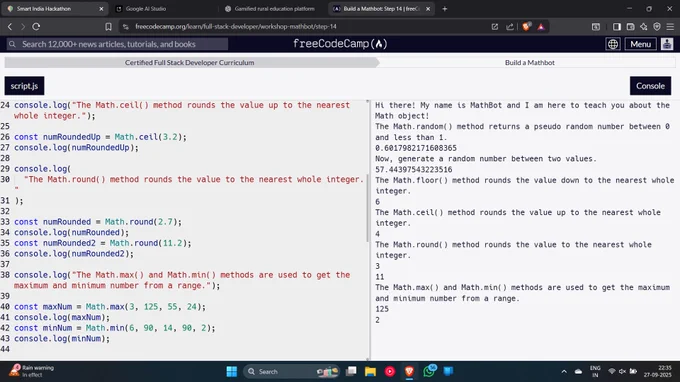Open the browser hamburger menu
The width and height of the screenshot is (680, 382).
(670, 26)
